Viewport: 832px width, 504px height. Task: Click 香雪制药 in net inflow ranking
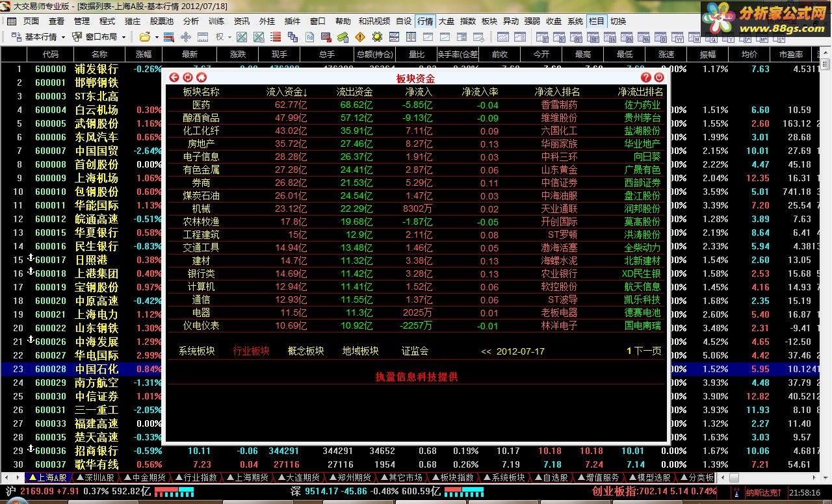[x=559, y=105]
